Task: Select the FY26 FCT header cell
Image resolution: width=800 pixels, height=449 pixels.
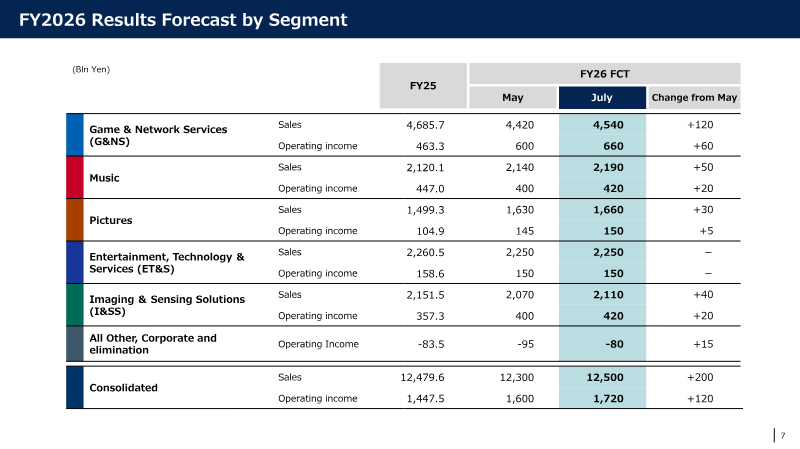Action: 605,73
